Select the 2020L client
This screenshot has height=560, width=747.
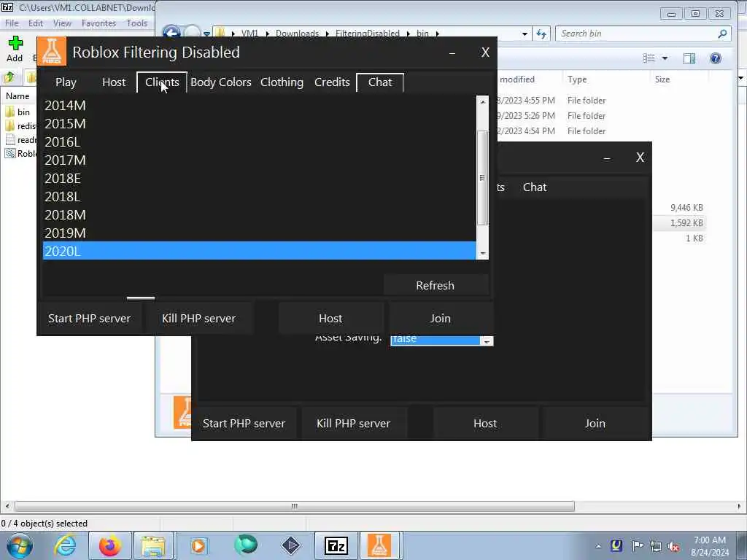259,251
